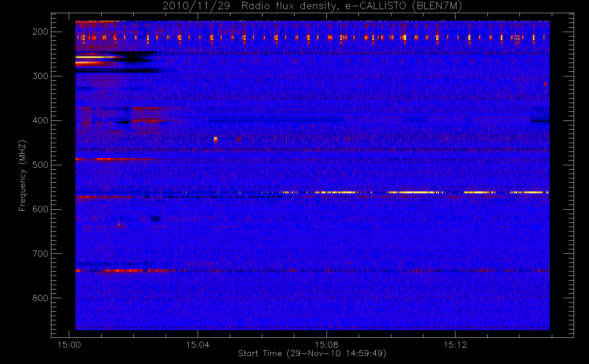This screenshot has width=589, height=364.
Task: Click the 15:12 time tick label
Action: click(455, 345)
